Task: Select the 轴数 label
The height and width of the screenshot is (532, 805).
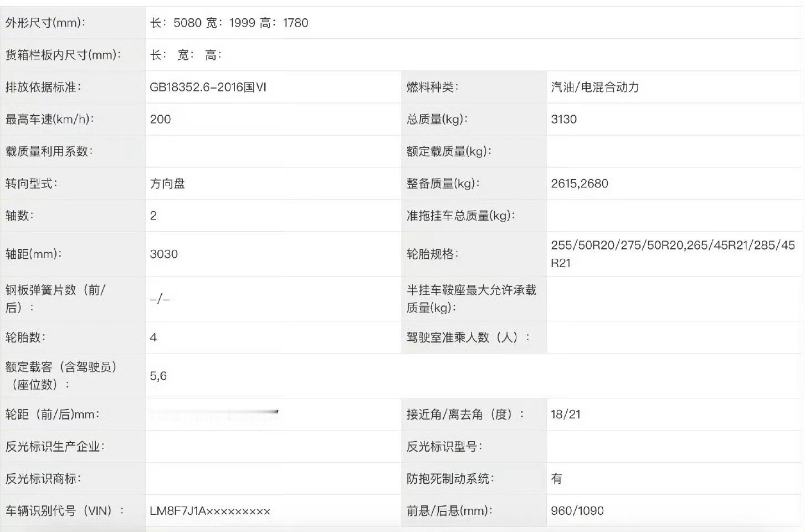Action: pos(20,216)
